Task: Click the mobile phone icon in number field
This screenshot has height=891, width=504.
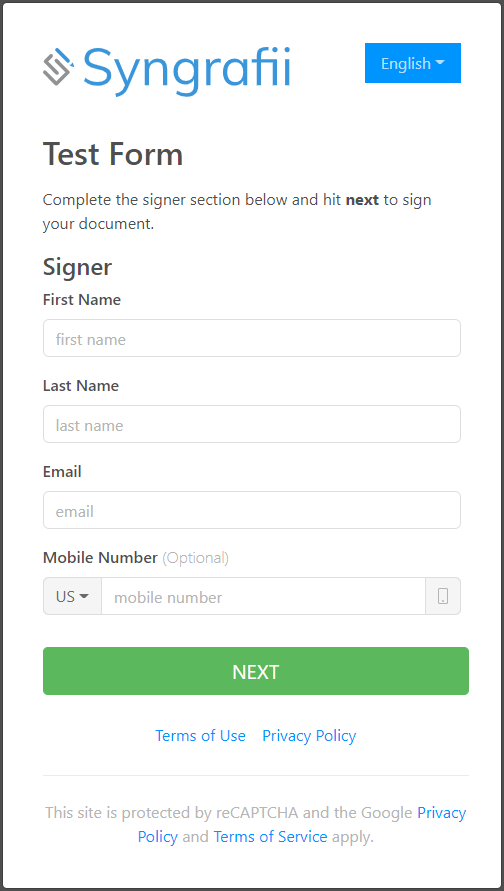Action: coord(443,596)
